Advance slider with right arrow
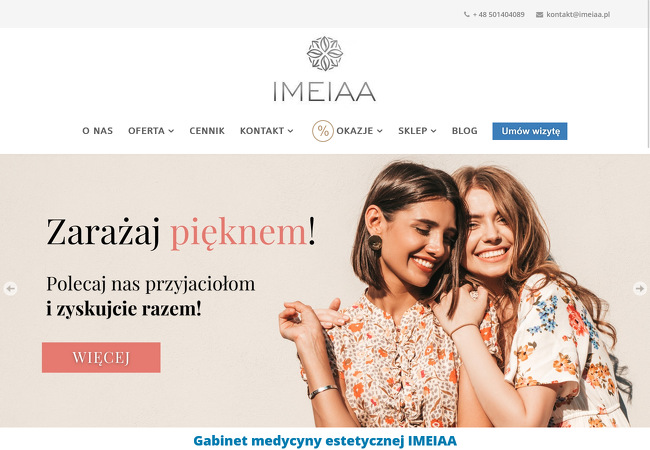 pyautogui.click(x=640, y=288)
